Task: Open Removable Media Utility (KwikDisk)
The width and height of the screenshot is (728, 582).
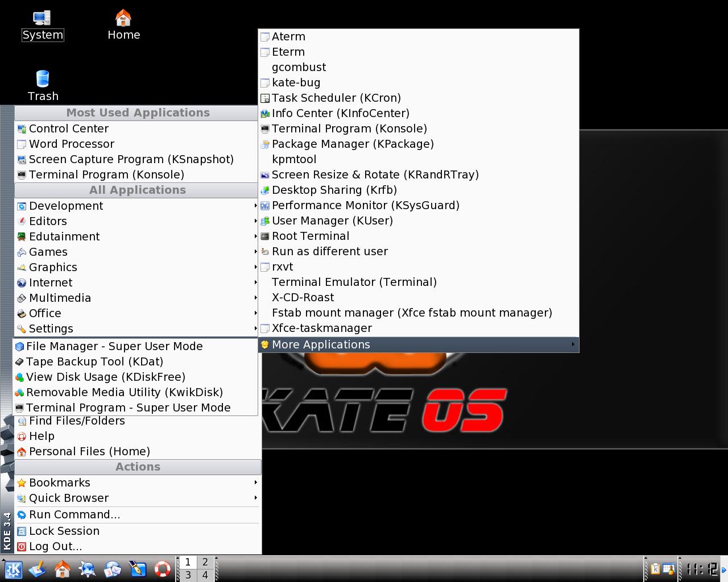Action: click(x=135, y=393)
